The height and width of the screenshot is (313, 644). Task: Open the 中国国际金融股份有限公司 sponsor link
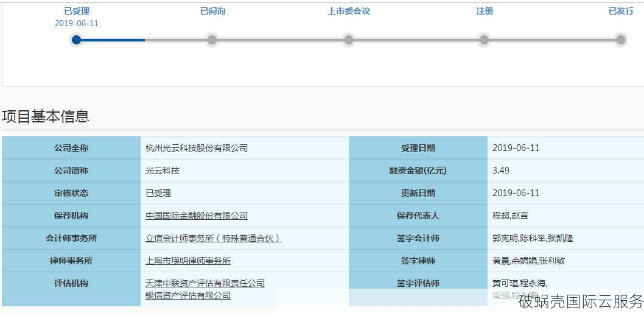(x=197, y=216)
